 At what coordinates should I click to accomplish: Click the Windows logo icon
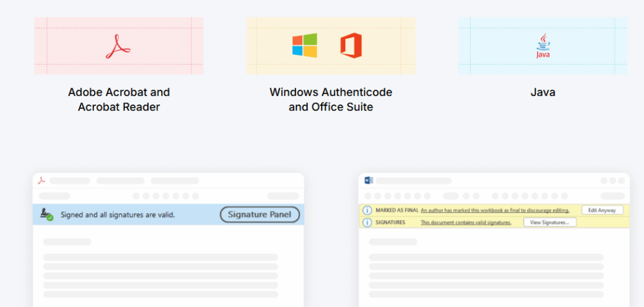click(x=305, y=46)
